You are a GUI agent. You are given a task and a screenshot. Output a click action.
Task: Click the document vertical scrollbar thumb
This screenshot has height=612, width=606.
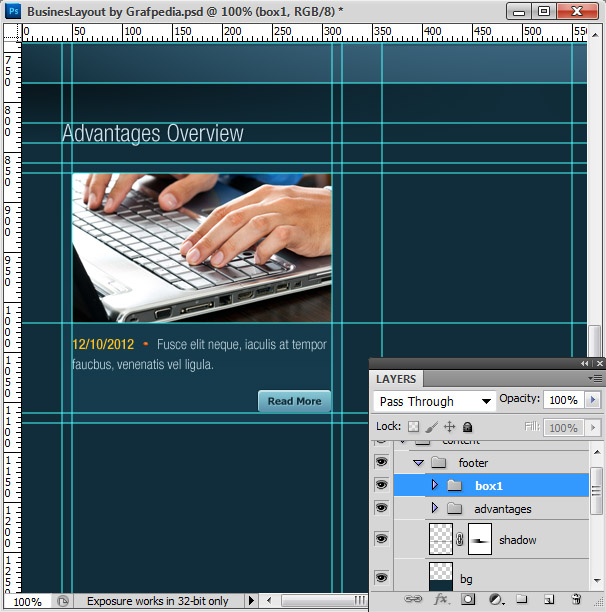pyautogui.click(x=595, y=341)
